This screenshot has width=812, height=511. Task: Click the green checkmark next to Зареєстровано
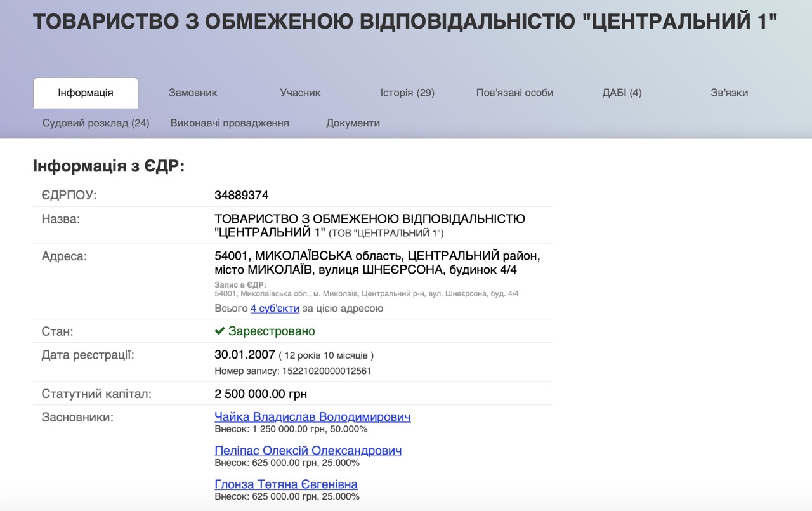tap(219, 331)
